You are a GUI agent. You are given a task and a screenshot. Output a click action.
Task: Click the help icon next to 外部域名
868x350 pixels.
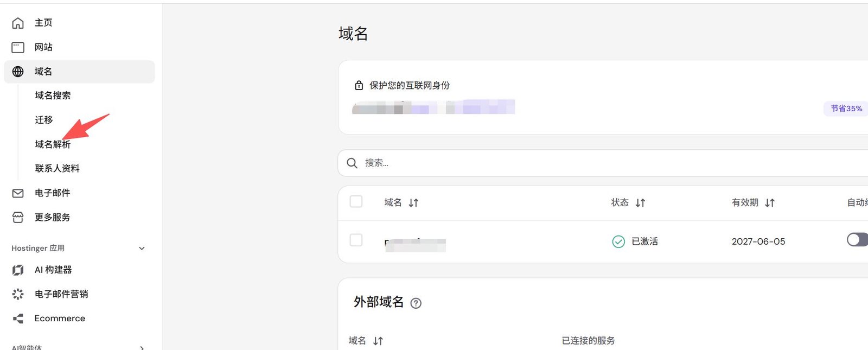click(x=416, y=303)
